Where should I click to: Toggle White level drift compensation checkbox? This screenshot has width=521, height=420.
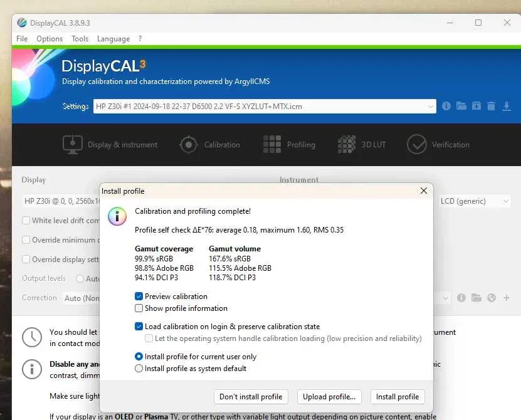tap(26, 221)
